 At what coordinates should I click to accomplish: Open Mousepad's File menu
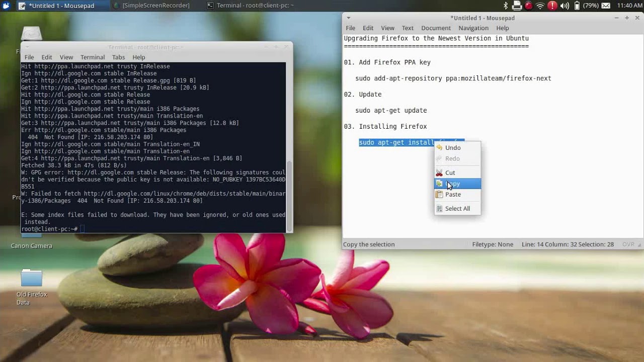351,28
